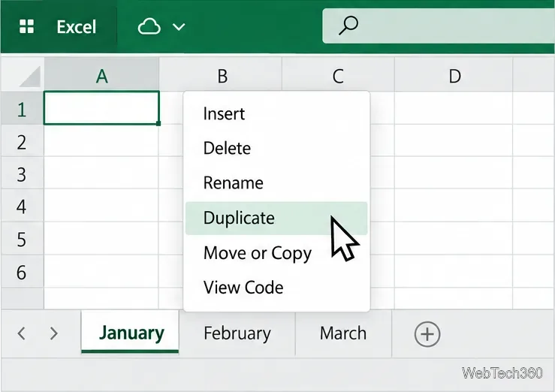
Task: Click cell A1
Action: 101,108
